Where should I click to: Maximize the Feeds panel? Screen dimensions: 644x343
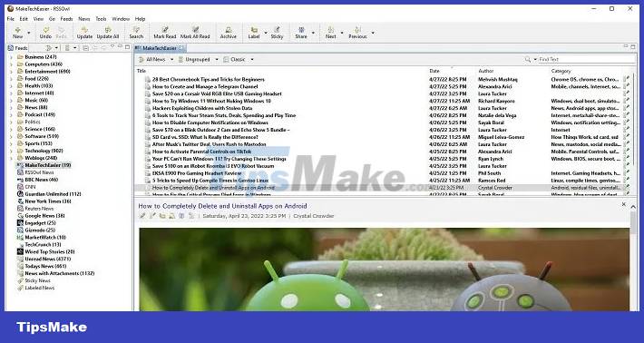[127, 47]
